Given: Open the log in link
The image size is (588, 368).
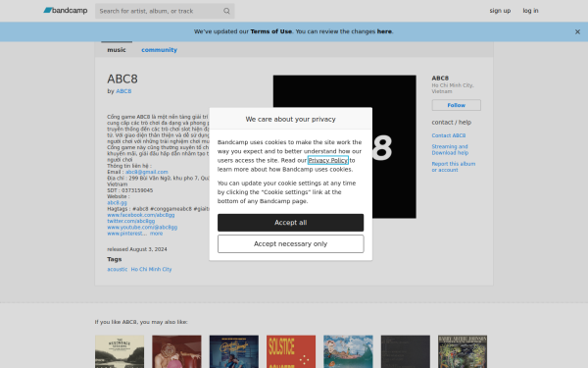Looking at the screenshot, I should pyautogui.click(x=530, y=11).
